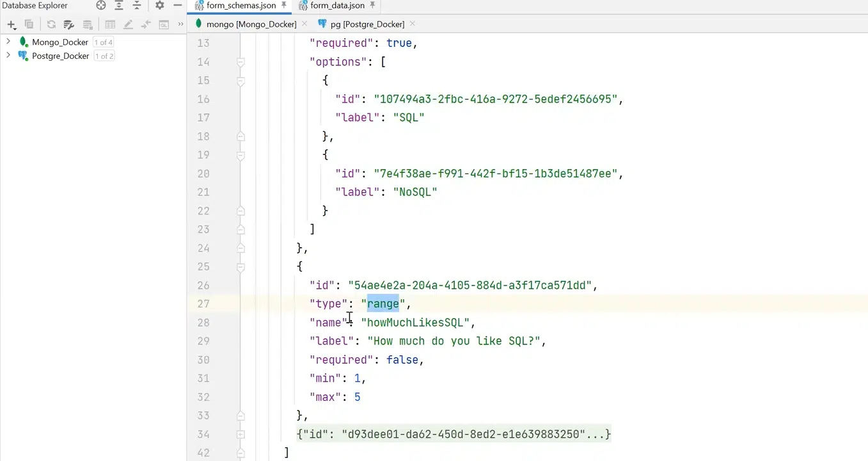Screen dimensions: 868x461
Task: Hide the Database Explorer panel
Action: (x=178, y=5)
